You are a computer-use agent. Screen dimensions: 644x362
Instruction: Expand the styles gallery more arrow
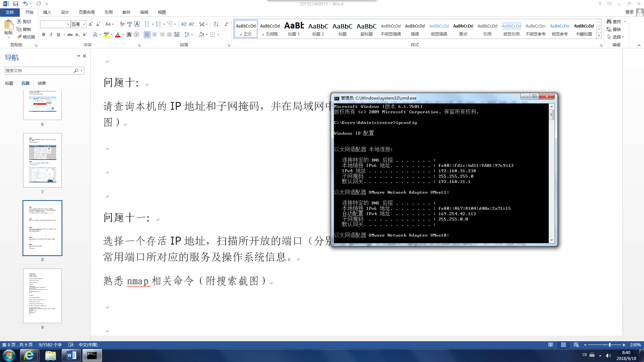(x=599, y=35)
